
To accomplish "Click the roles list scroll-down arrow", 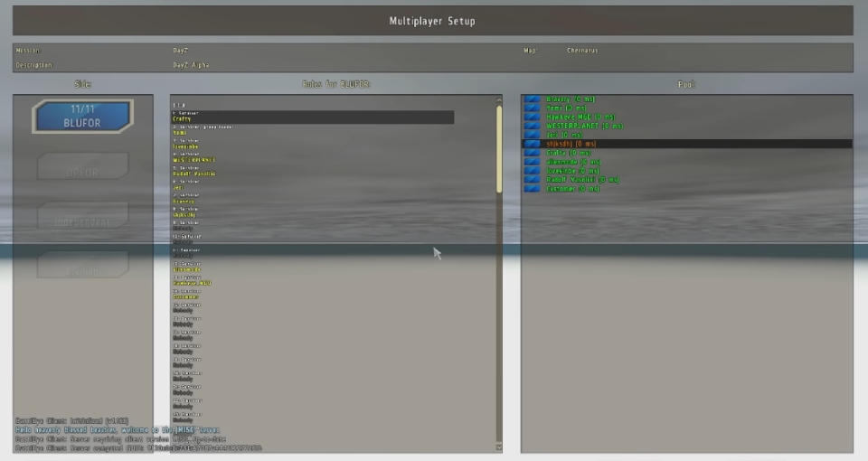I will click(x=499, y=447).
